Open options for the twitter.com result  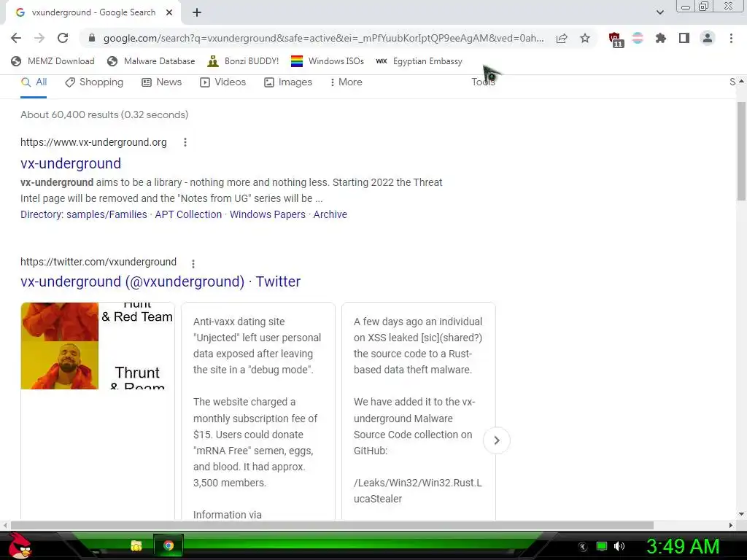point(193,263)
